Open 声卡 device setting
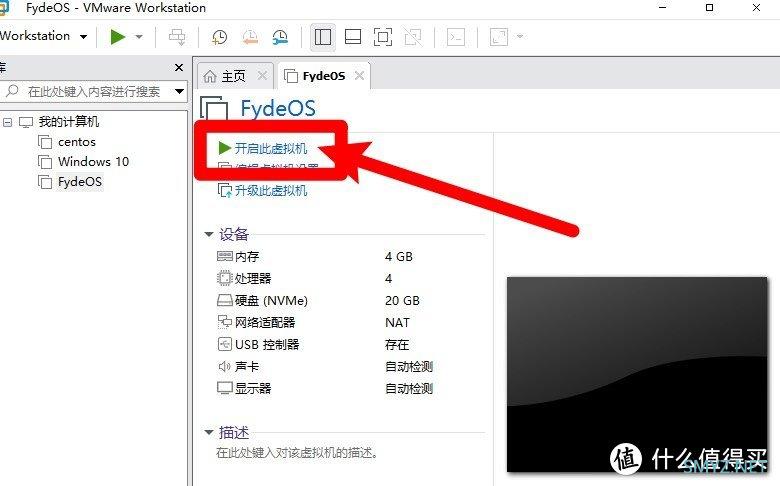Image resolution: width=780 pixels, height=486 pixels. pyautogui.click(x=247, y=367)
